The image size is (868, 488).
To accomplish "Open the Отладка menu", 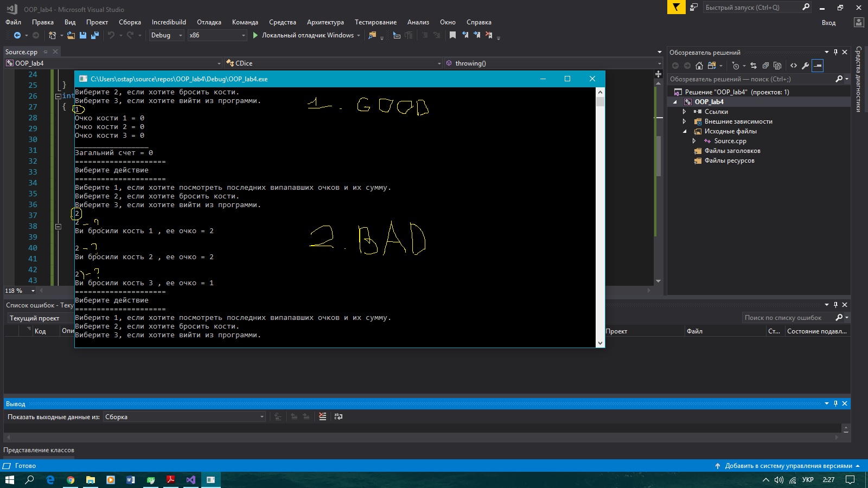I will coord(209,22).
